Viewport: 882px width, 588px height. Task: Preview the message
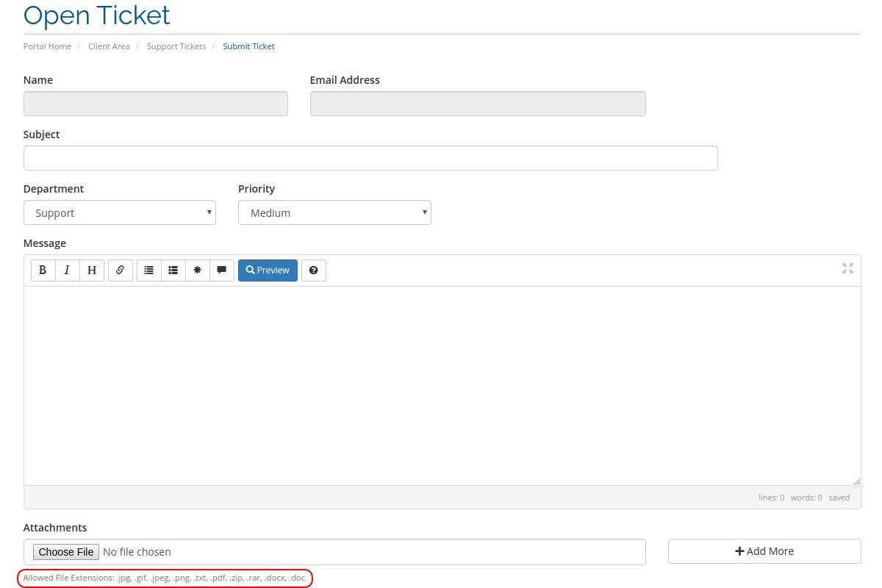pos(268,270)
